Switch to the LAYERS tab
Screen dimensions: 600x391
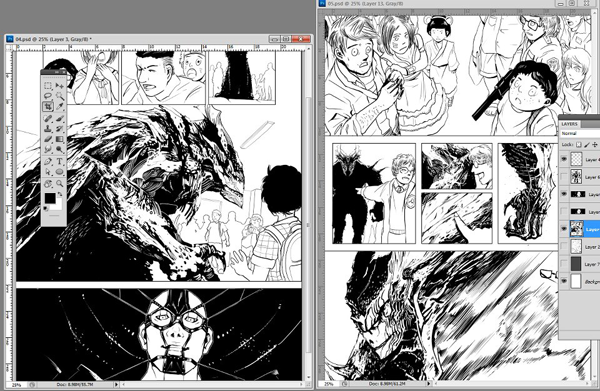569,124
